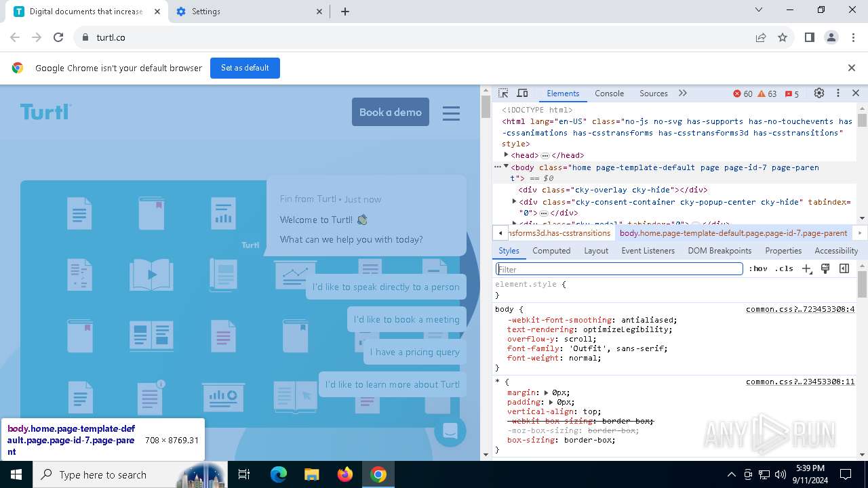Screen dimensions: 868x488
Task: Click the taskbar search box
Action: (x=130, y=474)
